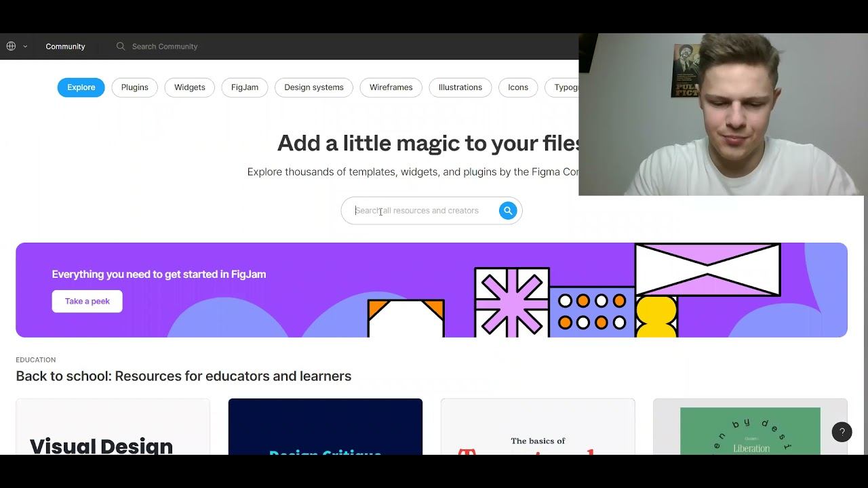Open the Visual Design resource card
Viewport: 868px width, 488px height.
[113, 427]
